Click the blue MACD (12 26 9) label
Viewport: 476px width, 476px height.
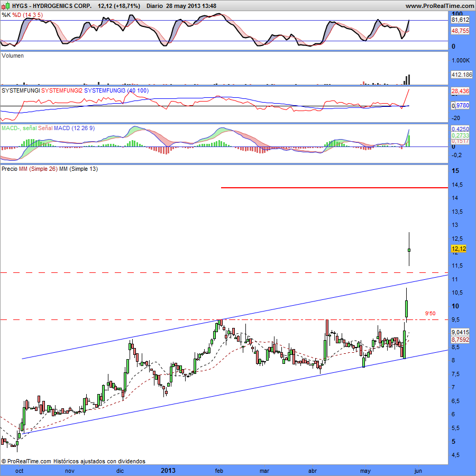click(75, 128)
